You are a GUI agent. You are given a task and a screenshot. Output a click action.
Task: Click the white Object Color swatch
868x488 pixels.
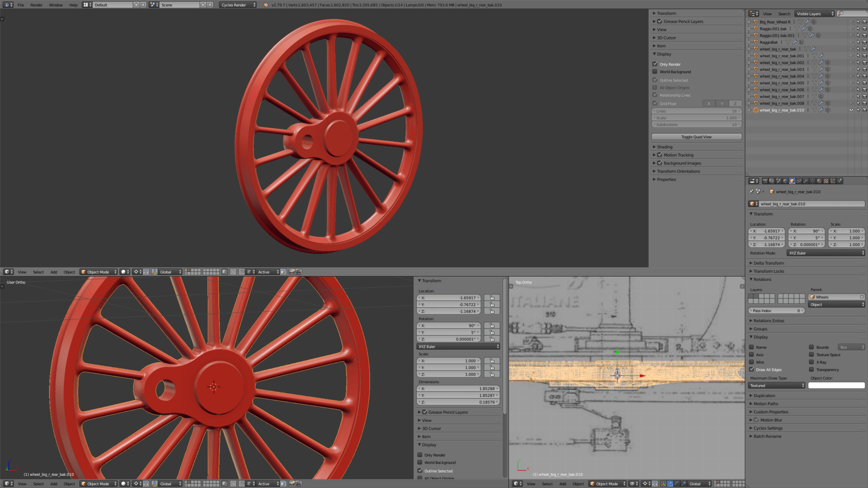coord(836,385)
